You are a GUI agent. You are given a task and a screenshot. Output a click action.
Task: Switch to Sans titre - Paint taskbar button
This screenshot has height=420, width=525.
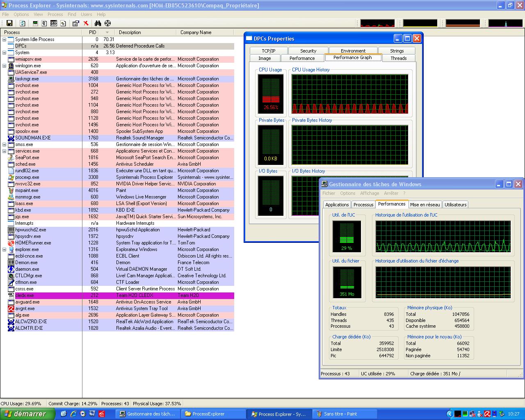(344, 414)
